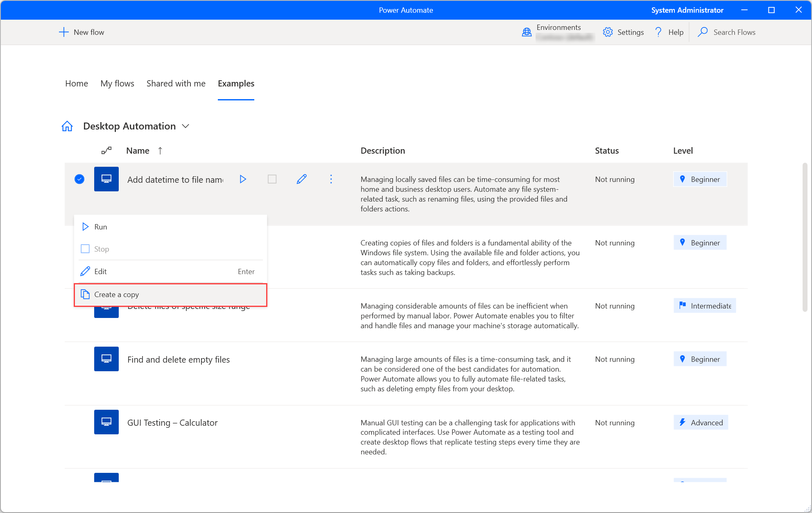The height and width of the screenshot is (513, 812).
Task: Click Run in the context menu
Action: coord(100,226)
